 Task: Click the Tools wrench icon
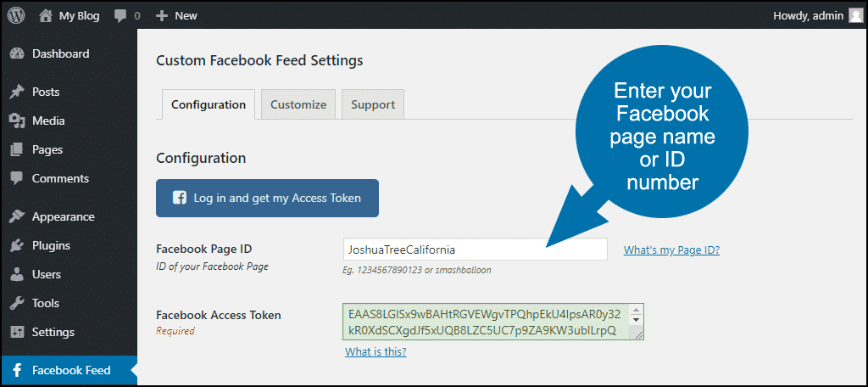(17, 303)
